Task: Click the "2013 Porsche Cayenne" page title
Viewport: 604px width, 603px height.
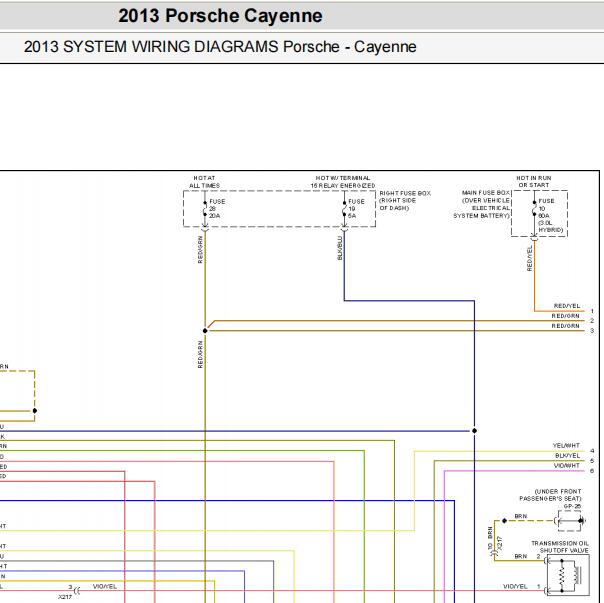Action: [220, 16]
